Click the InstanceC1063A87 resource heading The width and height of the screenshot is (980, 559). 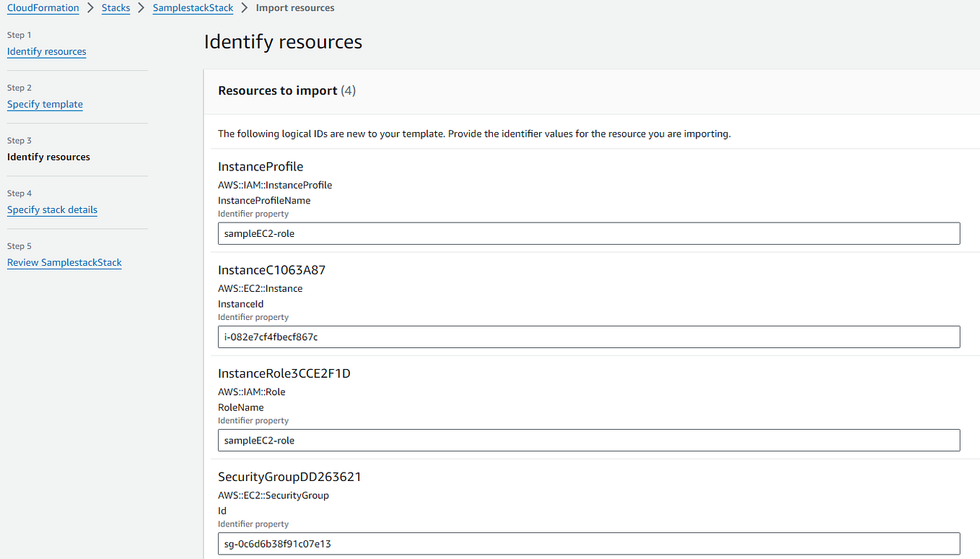271,269
